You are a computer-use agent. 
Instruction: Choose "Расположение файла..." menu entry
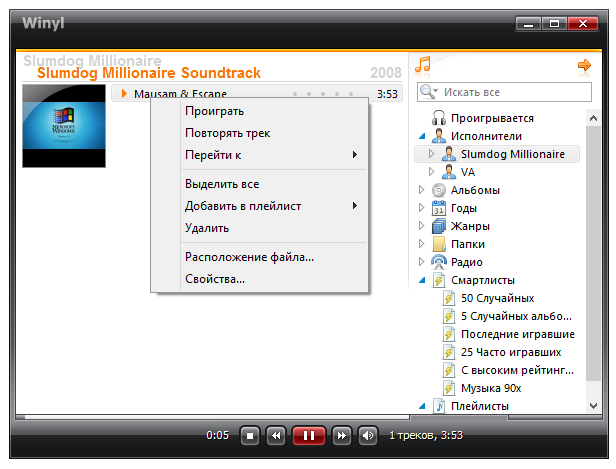tap(259, 257)
